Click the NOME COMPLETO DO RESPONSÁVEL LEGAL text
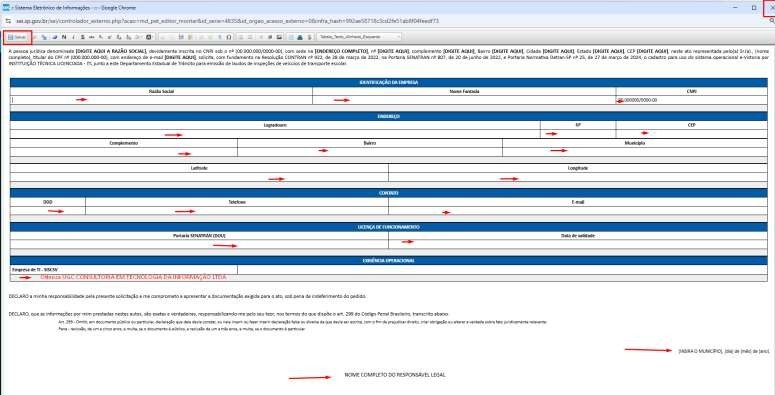The image size is (775, 395). pos(395,375)
